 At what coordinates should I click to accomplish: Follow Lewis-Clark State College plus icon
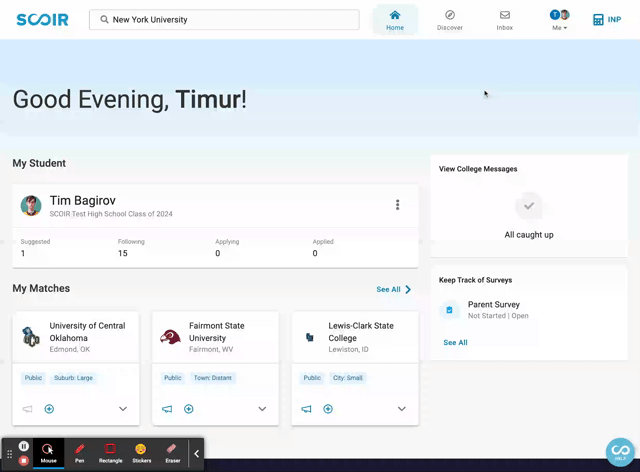click(328, 409)
